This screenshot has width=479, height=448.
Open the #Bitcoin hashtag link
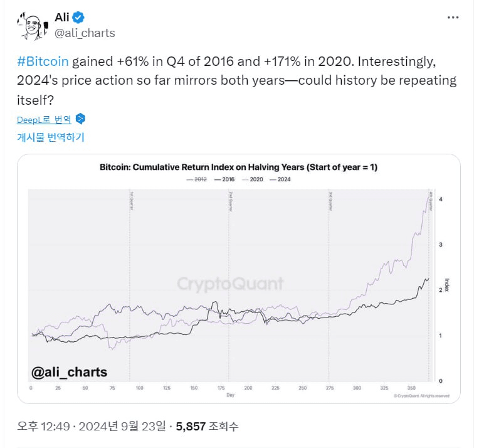[x=43, y=61]
